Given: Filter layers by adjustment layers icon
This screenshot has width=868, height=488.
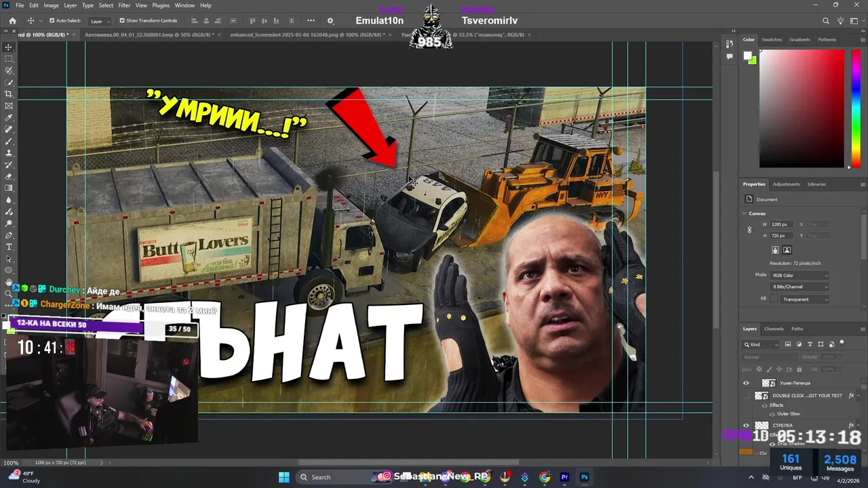Looking at the screenshot, I should pos(799,344).
